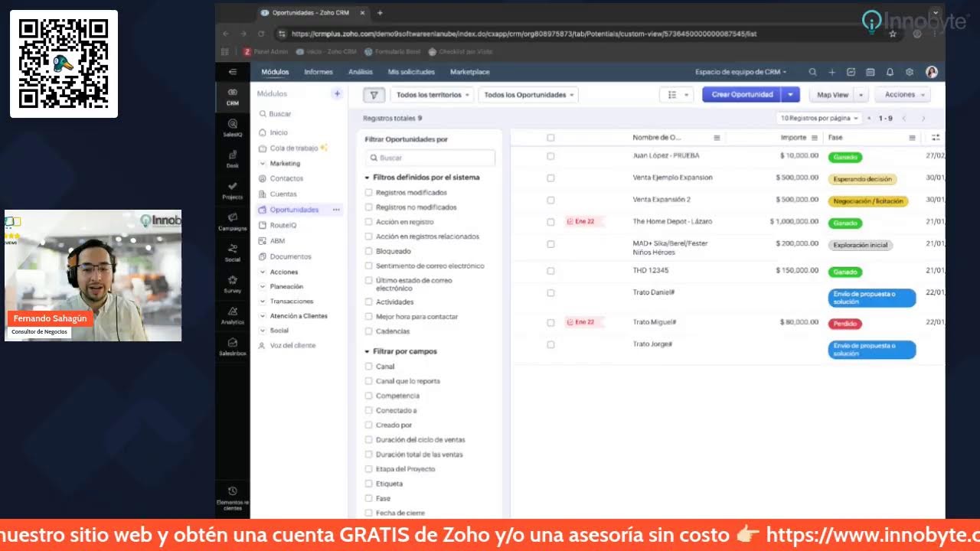Click the search magnifier in top bar
Screen dimensions: 980x551
tap(812, 72)
